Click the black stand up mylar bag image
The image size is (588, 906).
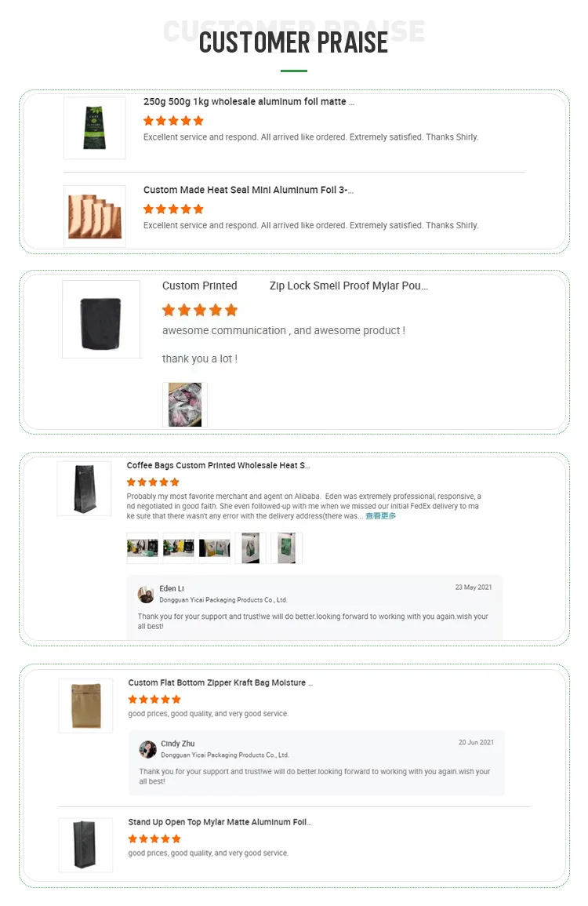(85, 845)
